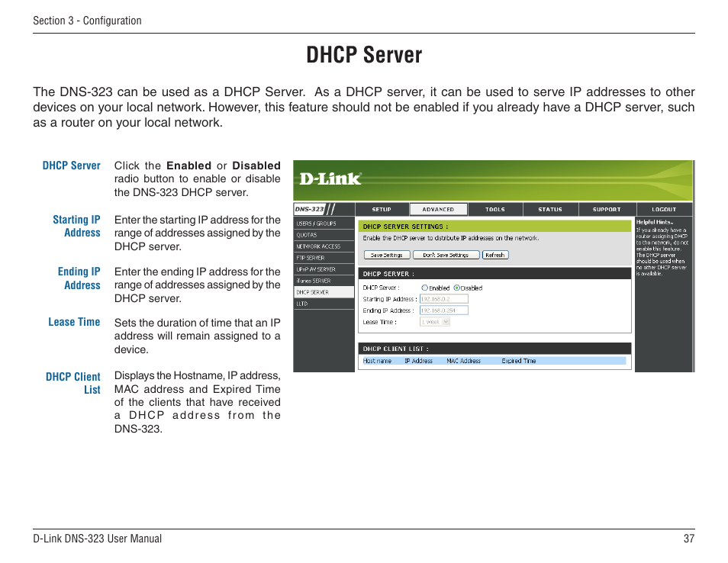This screenshot has height=563, width=728.
Task: Open the Advanced tab
Action: [x=438, y=209]
